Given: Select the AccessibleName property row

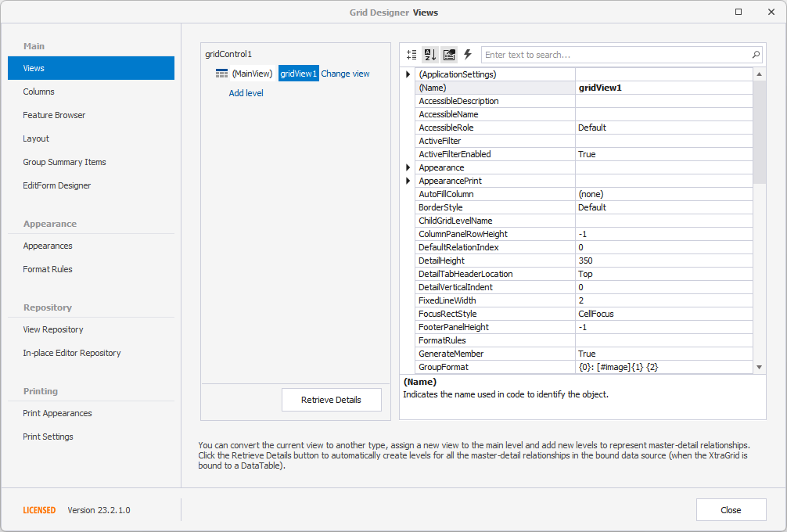Looking at the screenshot, I should click(584, 114).
